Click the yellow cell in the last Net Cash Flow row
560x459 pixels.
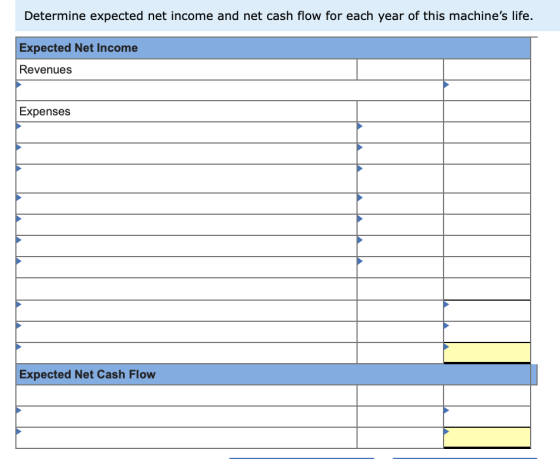click(487, 437)
